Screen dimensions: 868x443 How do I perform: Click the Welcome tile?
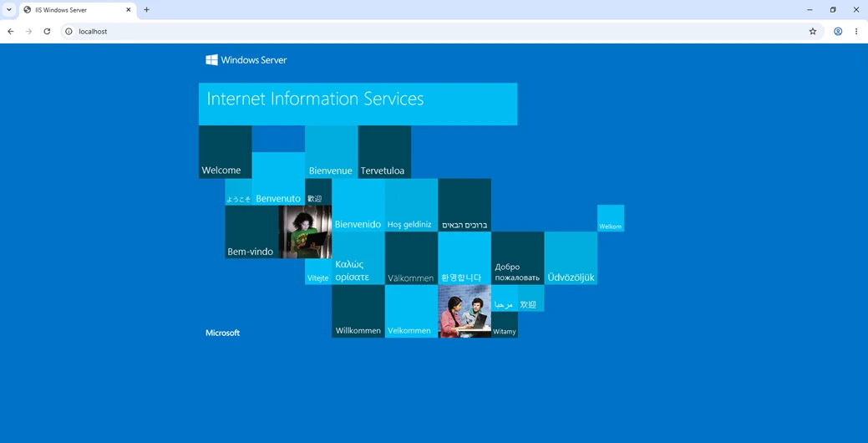(x=226, y=152)
